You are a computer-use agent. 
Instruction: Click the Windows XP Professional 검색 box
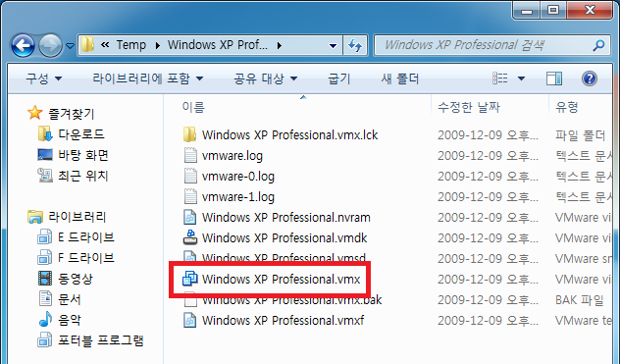[x=491, y=45]
